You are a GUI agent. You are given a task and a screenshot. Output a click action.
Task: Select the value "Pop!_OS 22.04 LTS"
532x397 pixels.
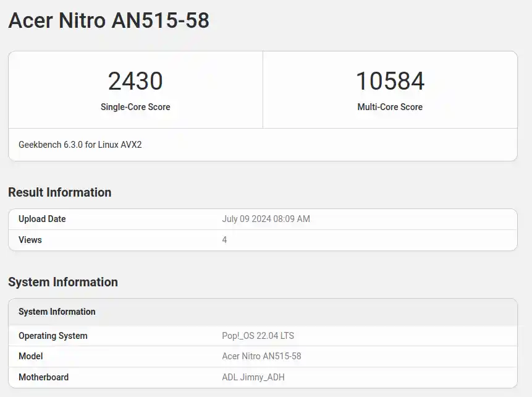coord(258,336)
